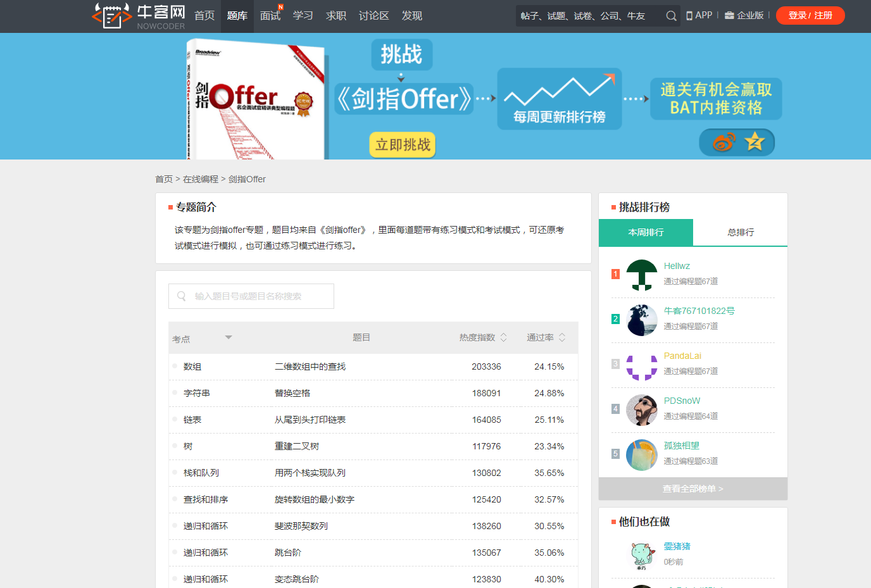Open 求职 in top navigation
This screenshot has width=871, height=588.
tap(336, 16)
